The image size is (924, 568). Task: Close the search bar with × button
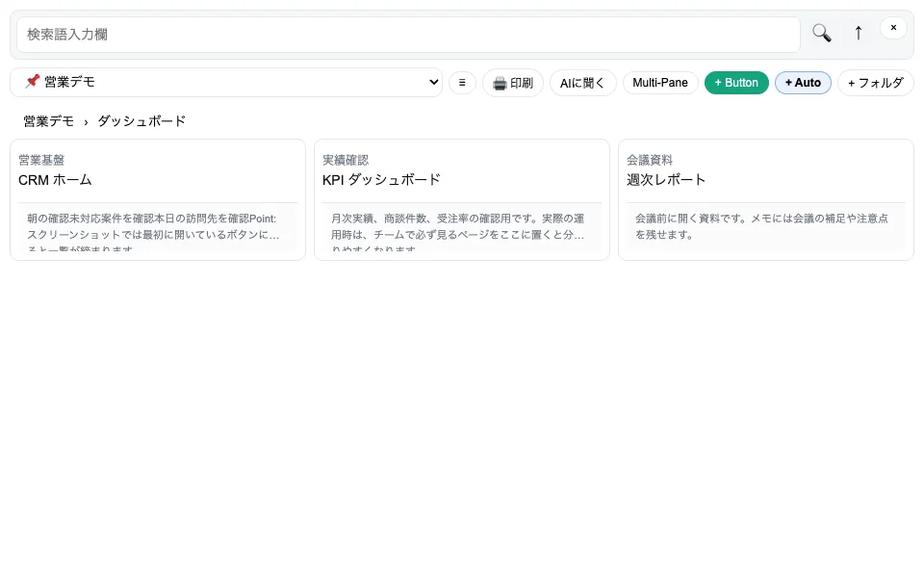coord(893,28)
